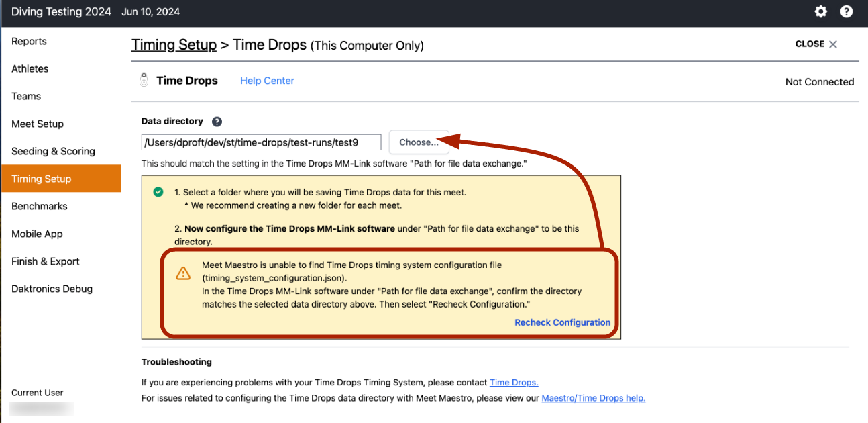Click the help question mark icon

846,11
